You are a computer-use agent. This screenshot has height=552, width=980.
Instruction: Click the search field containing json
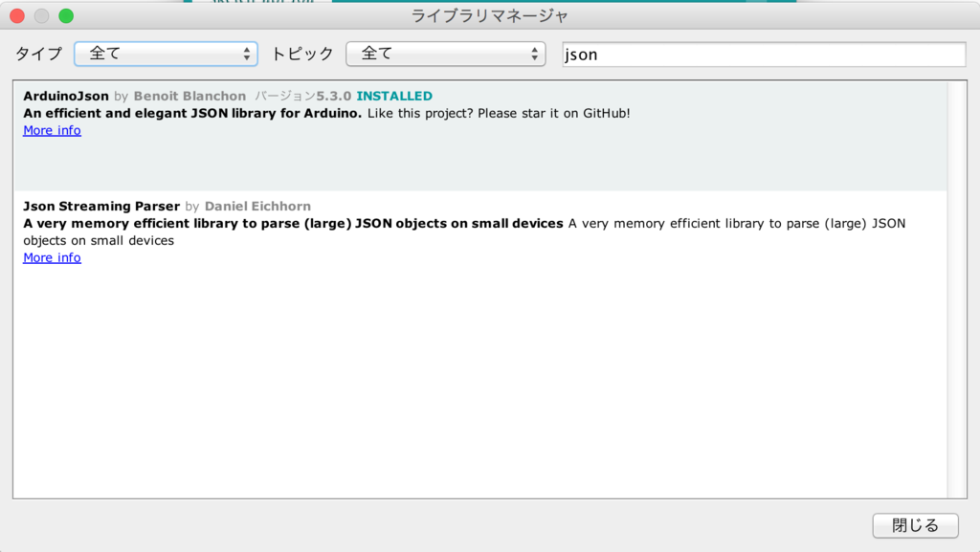coord(764,55)
